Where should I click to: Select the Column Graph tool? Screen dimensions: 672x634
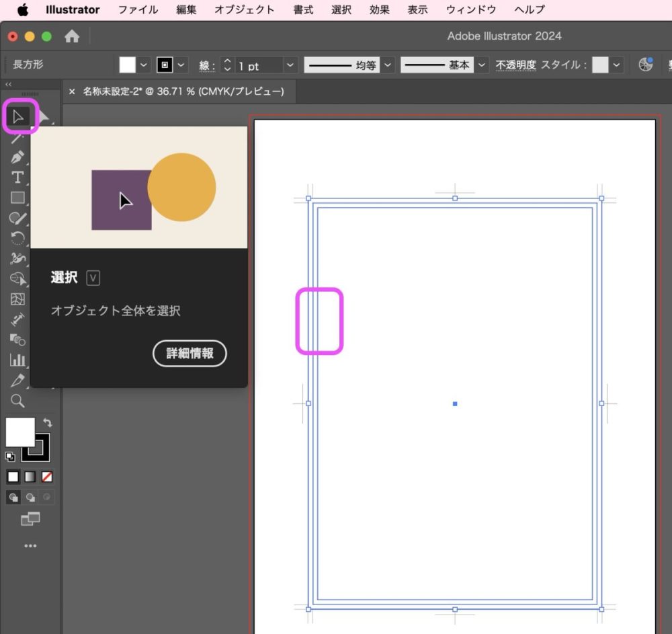pos(17,360)
